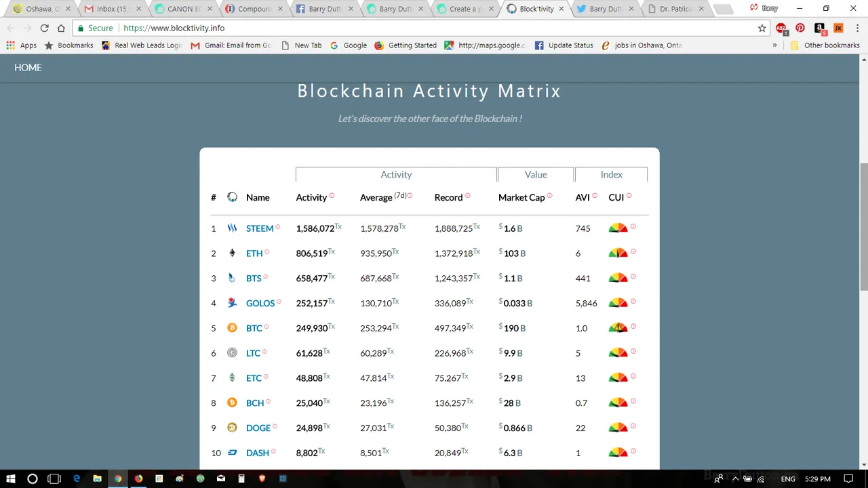Screen dimensions: 868x488
Task: Open the STEEM coin link
Action: click(x=260, y=228)
